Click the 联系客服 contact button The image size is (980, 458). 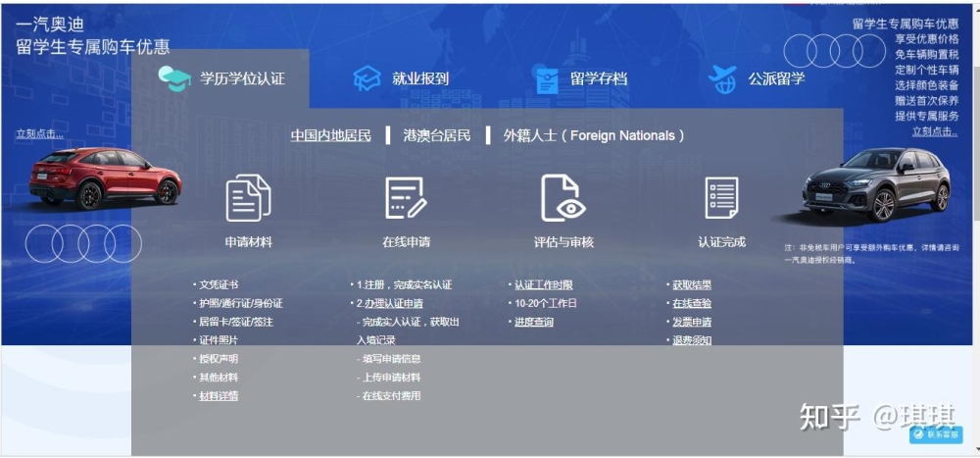pos(936,434)
